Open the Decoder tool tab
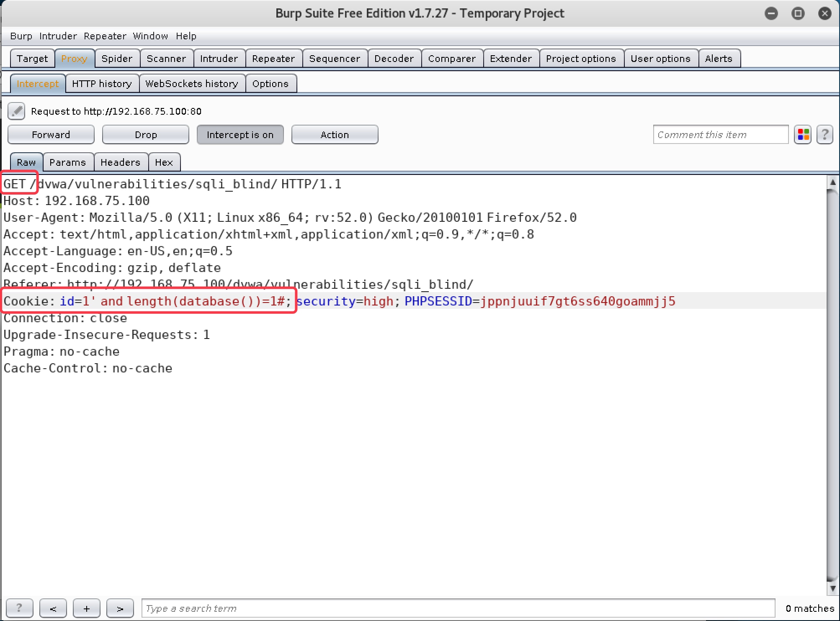The height and width of the screenshot is (621, 840). click(394, 59)
